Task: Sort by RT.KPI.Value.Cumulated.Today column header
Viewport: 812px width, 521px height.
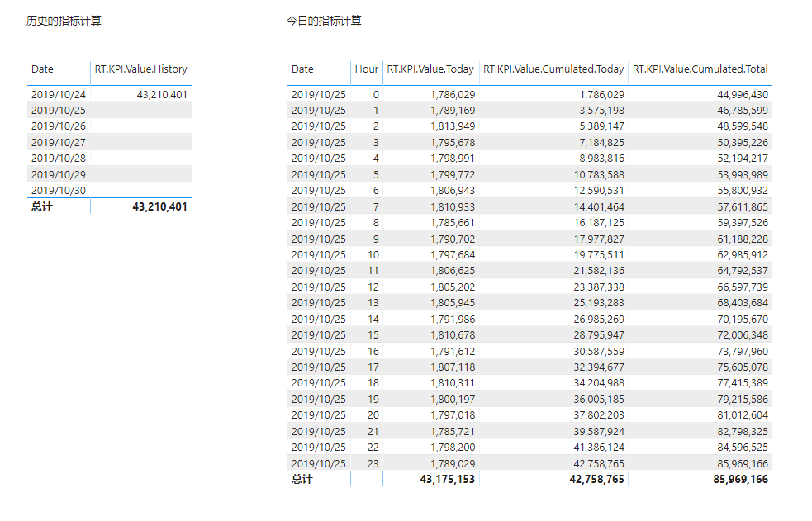Action: point(553,69)
